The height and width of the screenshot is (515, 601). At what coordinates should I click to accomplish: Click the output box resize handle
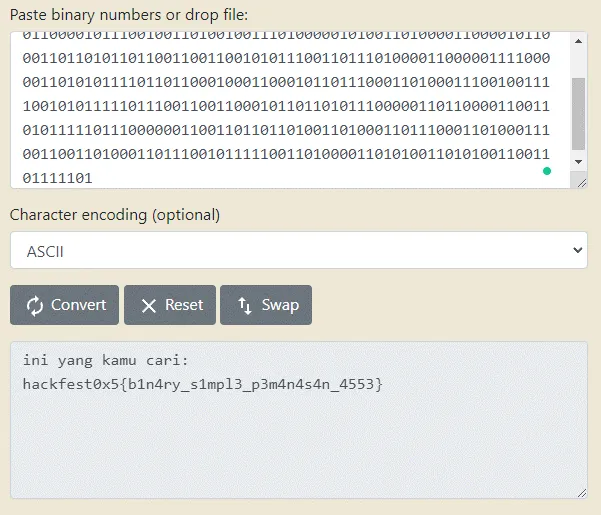pyautogui.click(x=580, y=491)
